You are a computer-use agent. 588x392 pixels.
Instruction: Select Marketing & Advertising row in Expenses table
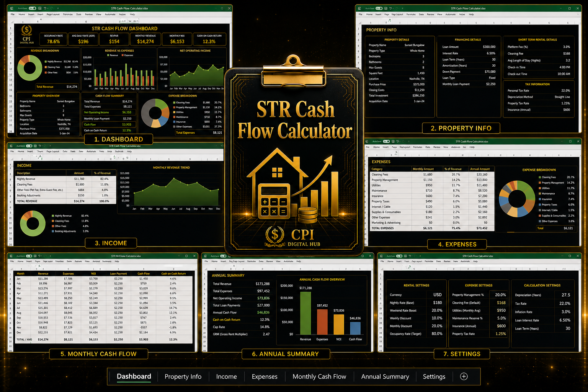click(432, 222)
